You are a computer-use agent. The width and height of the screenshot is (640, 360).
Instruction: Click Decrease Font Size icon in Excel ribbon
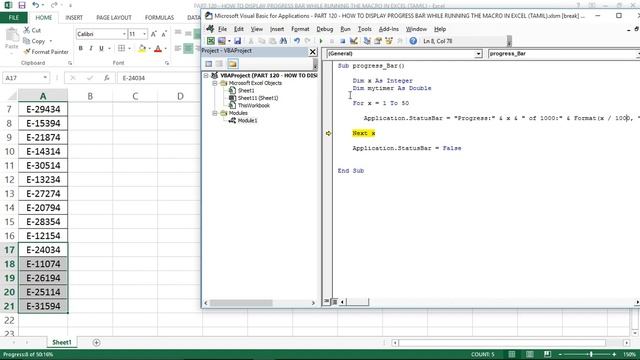click(x=164, y=34)
